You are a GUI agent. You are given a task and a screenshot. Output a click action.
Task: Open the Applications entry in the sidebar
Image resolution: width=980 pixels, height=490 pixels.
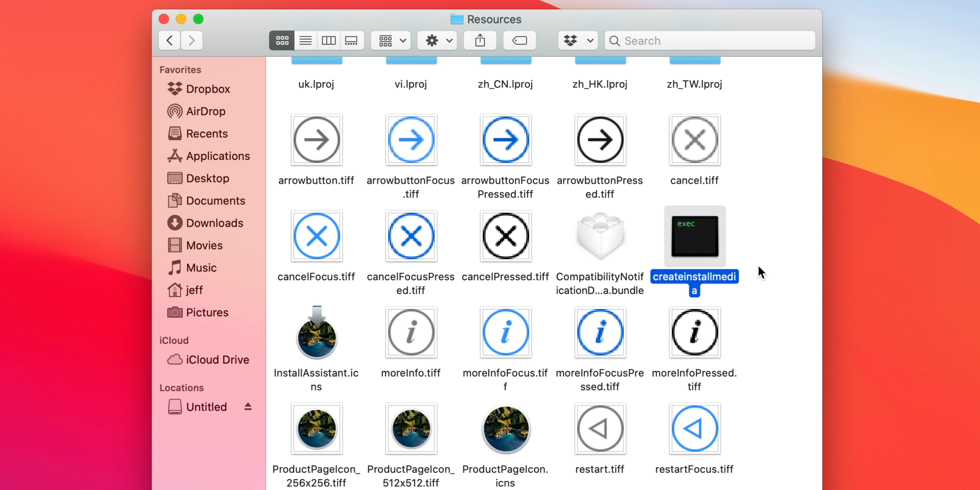[217, 156]
